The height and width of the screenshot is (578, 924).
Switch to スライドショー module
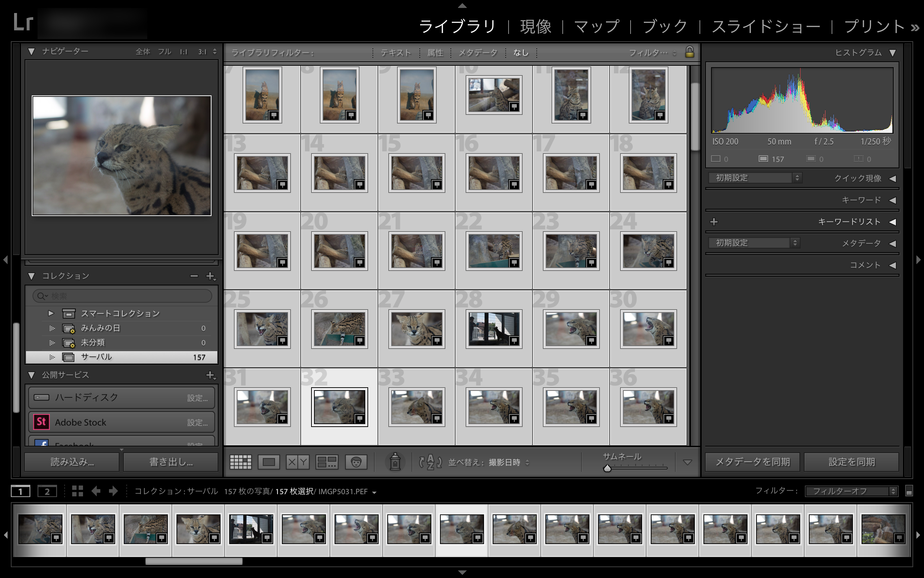coord(766,27)
